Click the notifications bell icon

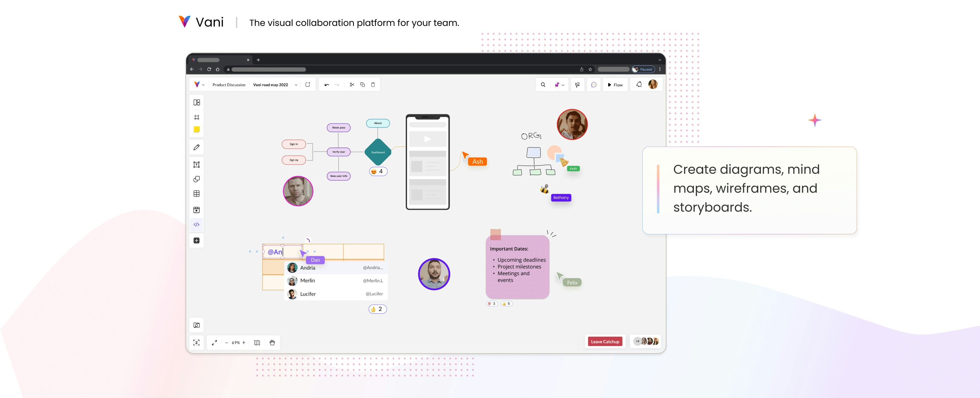click(639, 85)
